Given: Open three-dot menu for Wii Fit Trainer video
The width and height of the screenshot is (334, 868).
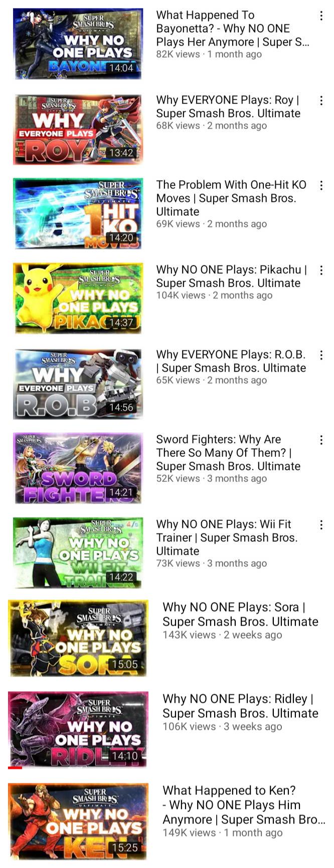Looking at the screenshot, I should click(321, 525).
